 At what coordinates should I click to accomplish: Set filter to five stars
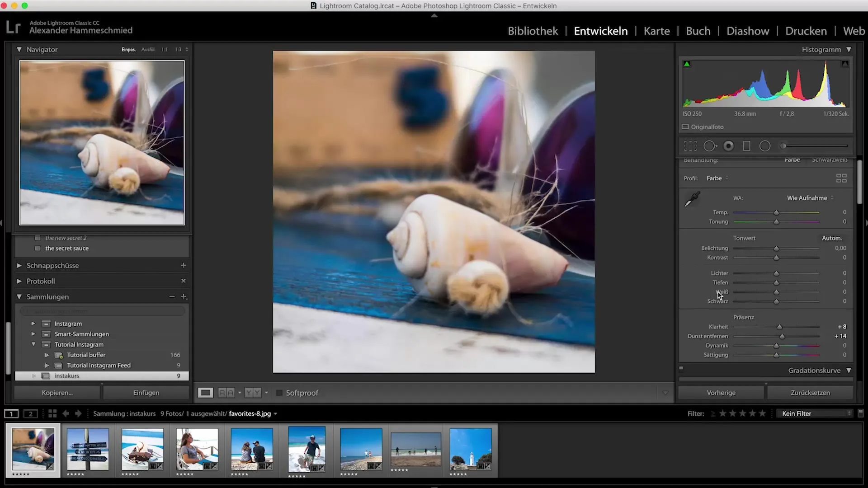coord(762,413)
